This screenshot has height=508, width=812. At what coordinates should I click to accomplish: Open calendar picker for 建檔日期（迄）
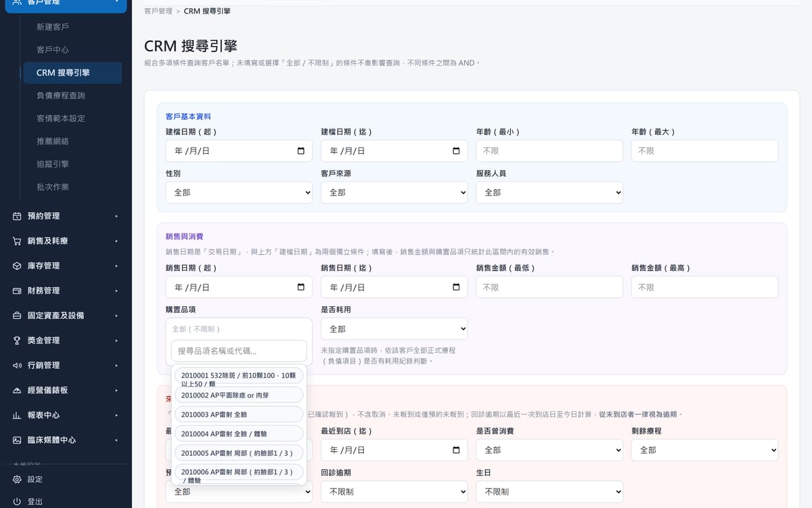(x=456, y=151)
